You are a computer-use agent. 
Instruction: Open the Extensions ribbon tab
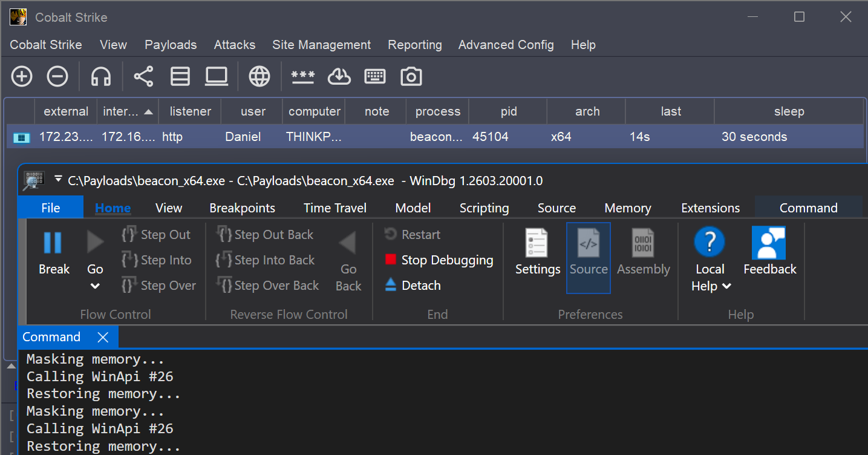[x=711, y=208]
